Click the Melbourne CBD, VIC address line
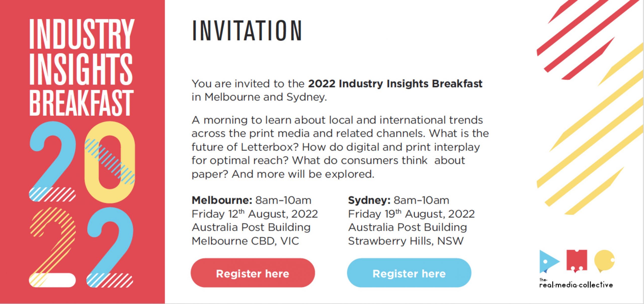Viewport: 644px width, 304px height. (x=245, y=241)
